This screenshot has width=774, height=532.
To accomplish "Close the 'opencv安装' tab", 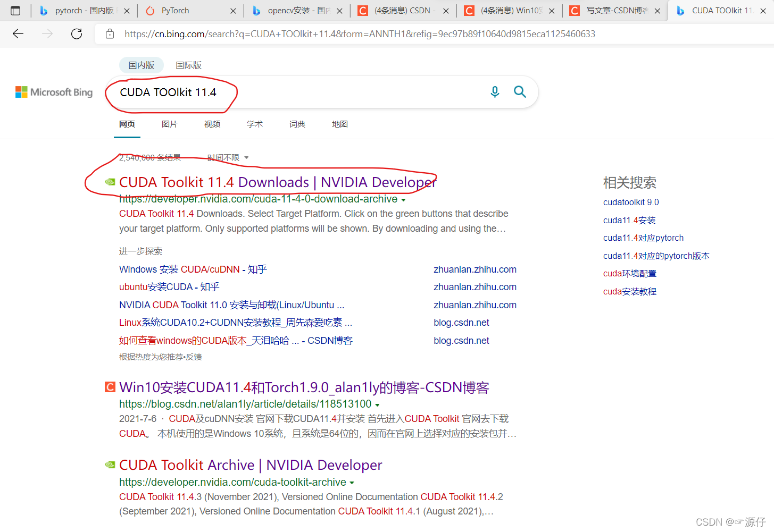I will click(339, 11).
